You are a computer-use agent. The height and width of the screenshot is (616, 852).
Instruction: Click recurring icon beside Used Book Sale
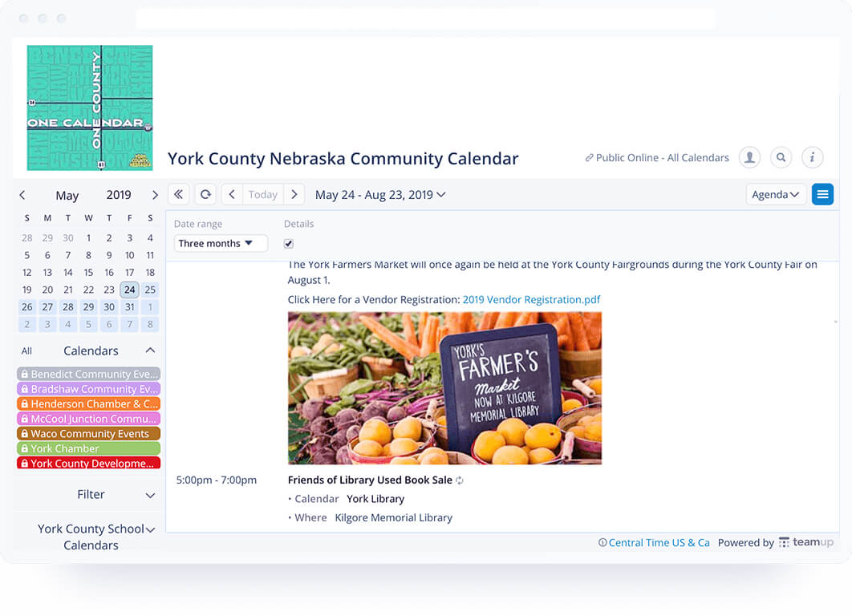460,480
